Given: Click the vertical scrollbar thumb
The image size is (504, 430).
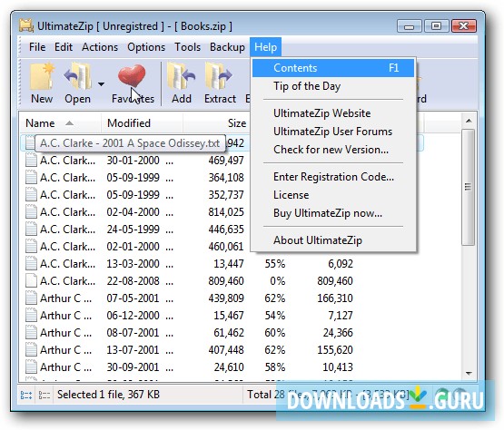Looking at the screenshot, I should 468,187.
